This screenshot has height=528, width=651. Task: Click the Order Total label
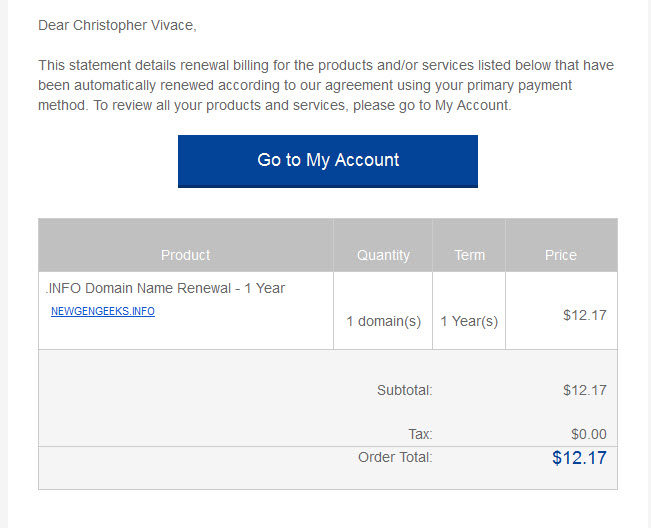[395, 457]
